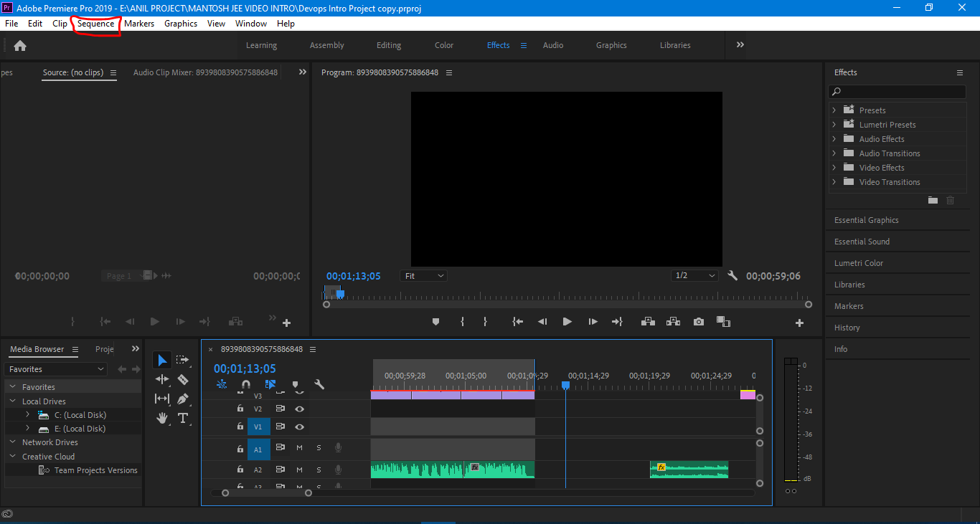Add marker in timeline panel
This screenshot has width=980, height=524.
click(295, 385)
